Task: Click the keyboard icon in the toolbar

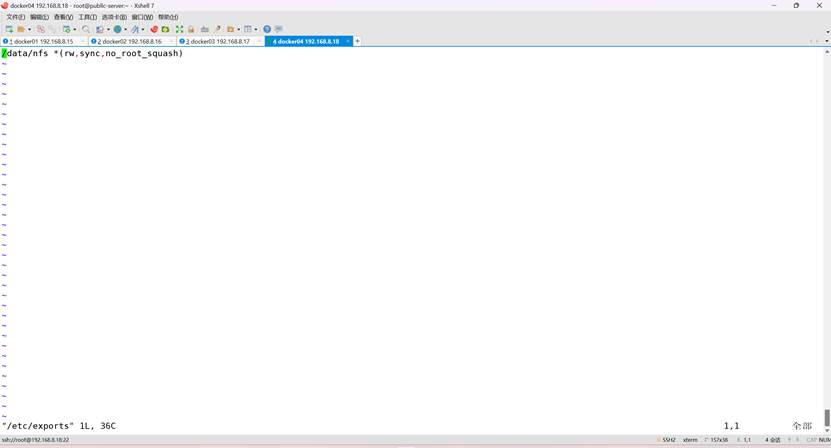Action: [205, 29]
